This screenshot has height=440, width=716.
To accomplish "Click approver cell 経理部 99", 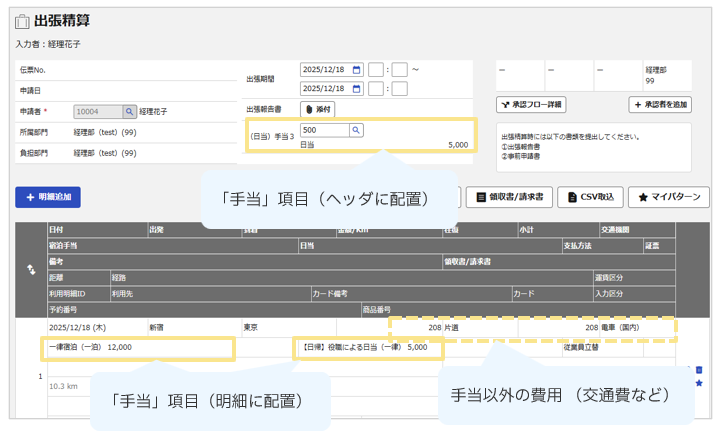I will (x=667, y=75).
